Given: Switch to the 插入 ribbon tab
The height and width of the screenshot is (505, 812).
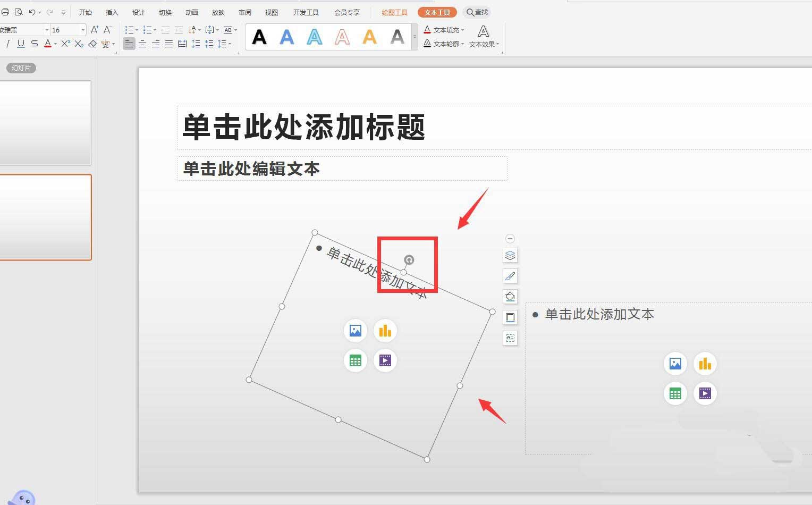Looking at the screenshot, I should (112, 12).
